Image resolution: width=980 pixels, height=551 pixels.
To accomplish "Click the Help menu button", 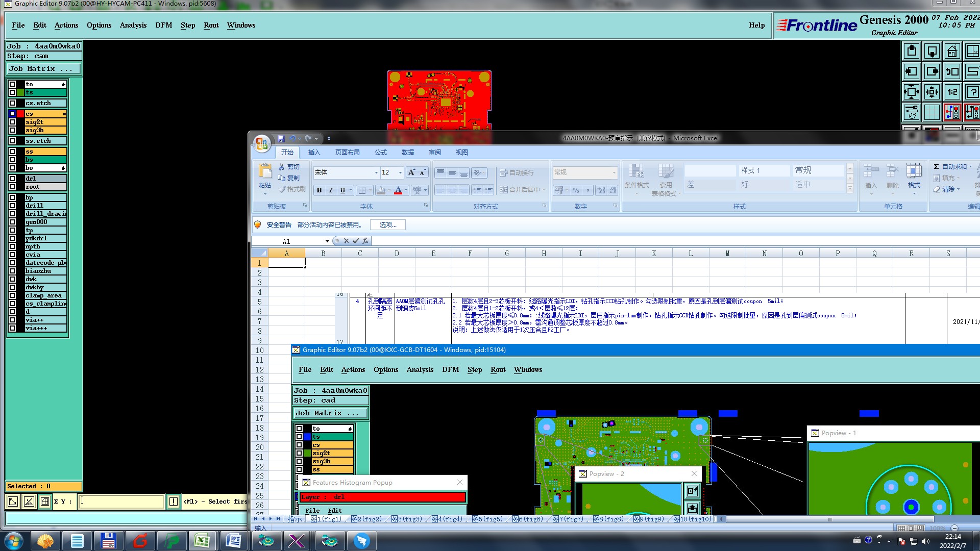I will click(x=756, y=25).
